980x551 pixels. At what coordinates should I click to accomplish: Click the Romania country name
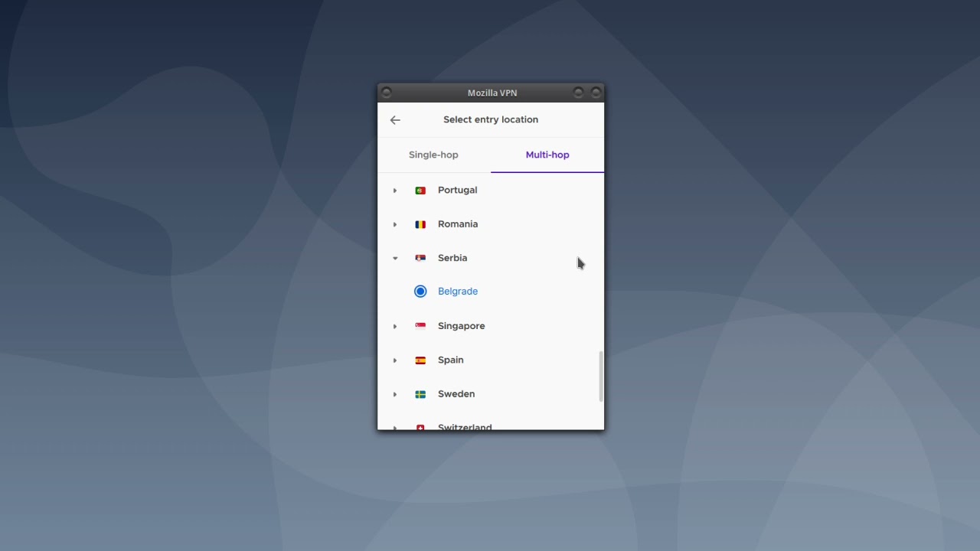click(x=458, y=224)
